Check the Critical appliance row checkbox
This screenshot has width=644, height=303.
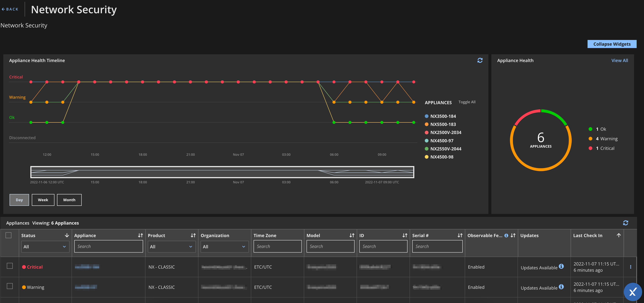tap(10, 266)
